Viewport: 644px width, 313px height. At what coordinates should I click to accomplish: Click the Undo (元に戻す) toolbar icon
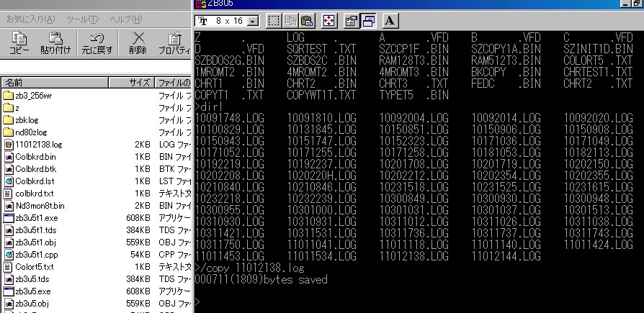[x=97, y=42]
